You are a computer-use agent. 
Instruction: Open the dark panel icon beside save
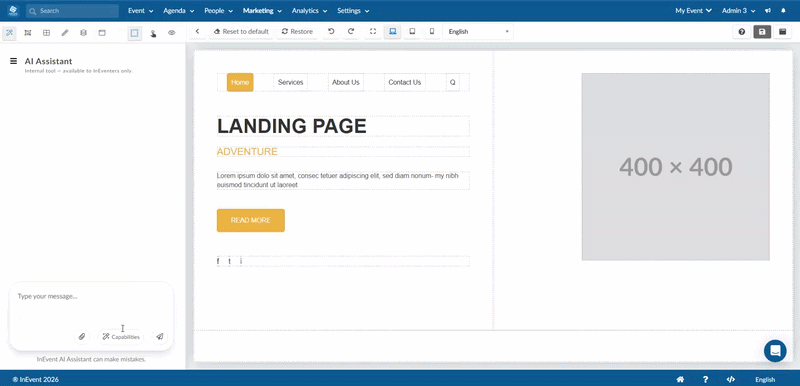coord(782,32)
